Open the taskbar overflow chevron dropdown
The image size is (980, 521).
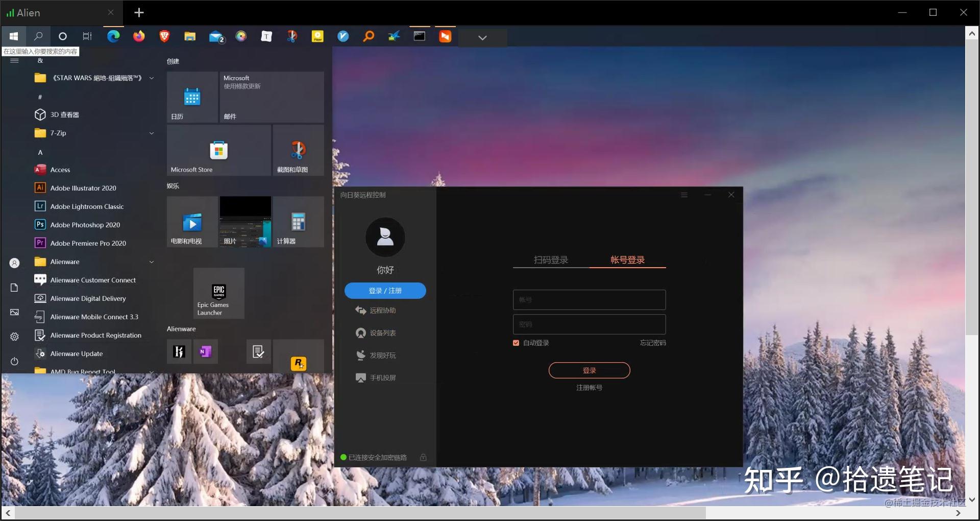[x=482, y=37]
